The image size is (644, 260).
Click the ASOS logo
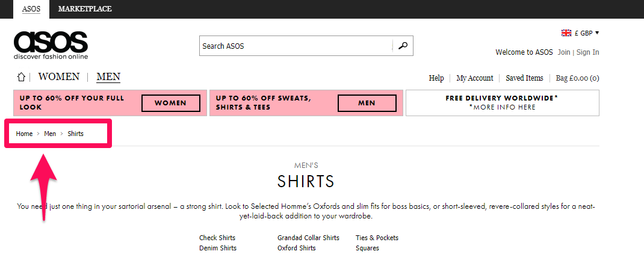[51, 45]
